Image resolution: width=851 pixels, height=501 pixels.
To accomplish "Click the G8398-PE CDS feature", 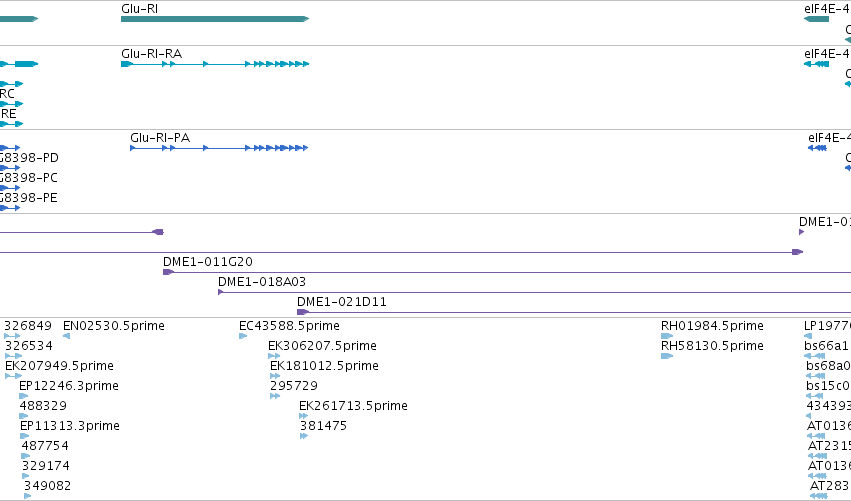I will (10, 208).
